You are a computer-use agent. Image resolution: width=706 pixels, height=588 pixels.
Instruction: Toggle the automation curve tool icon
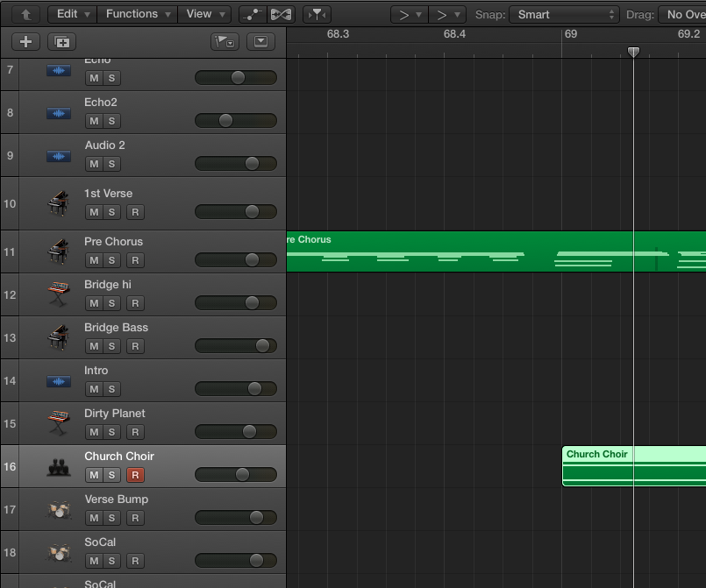click(253, 15)
